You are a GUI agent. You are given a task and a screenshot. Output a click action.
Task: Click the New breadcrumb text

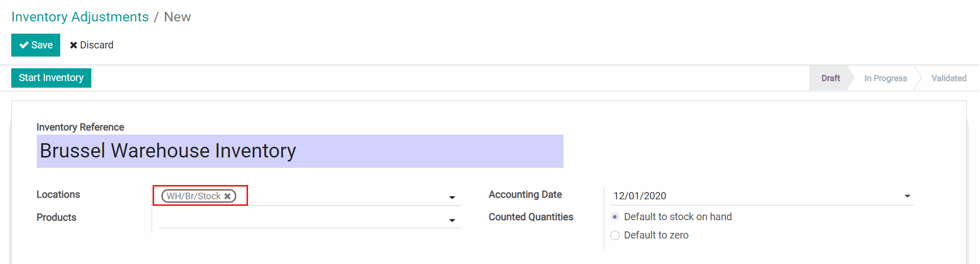(x=177, y=17)
